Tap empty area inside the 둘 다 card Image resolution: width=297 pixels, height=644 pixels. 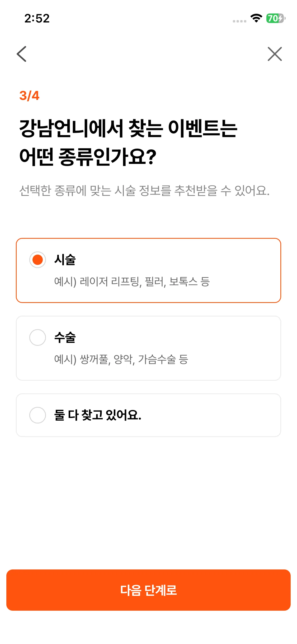coord(211,415)
